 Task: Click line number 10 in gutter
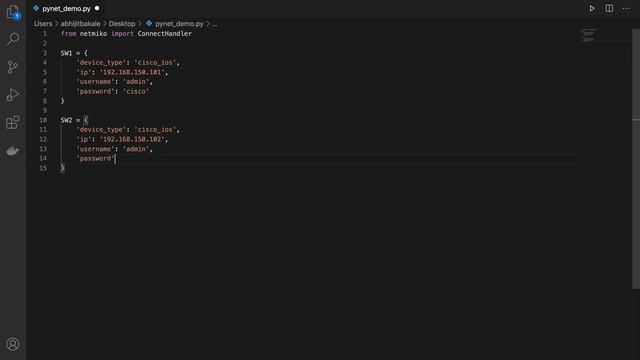[x=43, y=120]
